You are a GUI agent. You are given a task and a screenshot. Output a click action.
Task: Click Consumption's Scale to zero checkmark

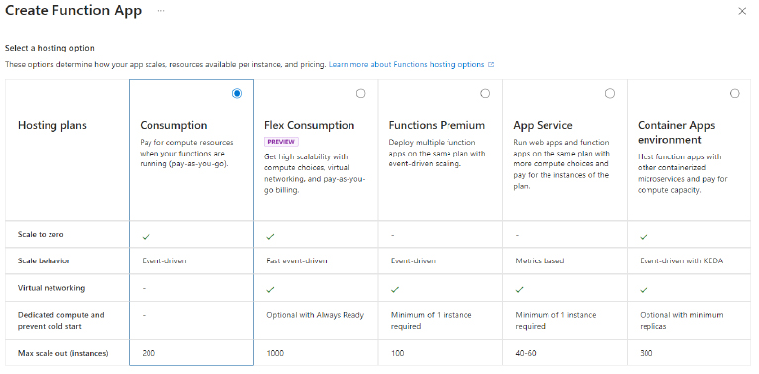[x=146, y=237]
